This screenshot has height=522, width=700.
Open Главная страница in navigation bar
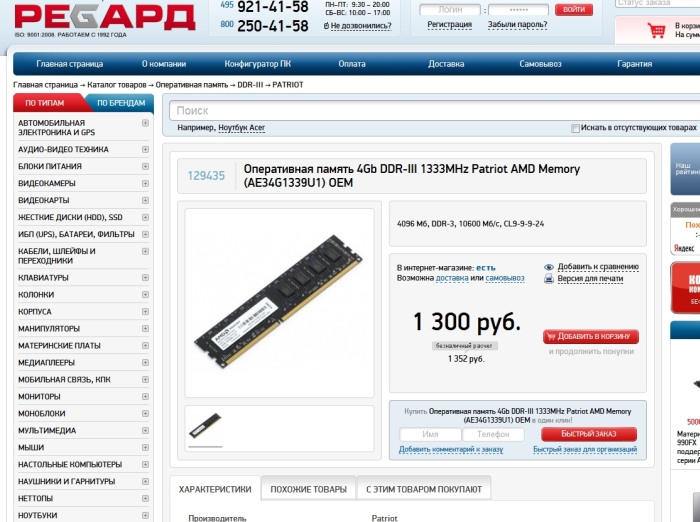pos(70,64)
